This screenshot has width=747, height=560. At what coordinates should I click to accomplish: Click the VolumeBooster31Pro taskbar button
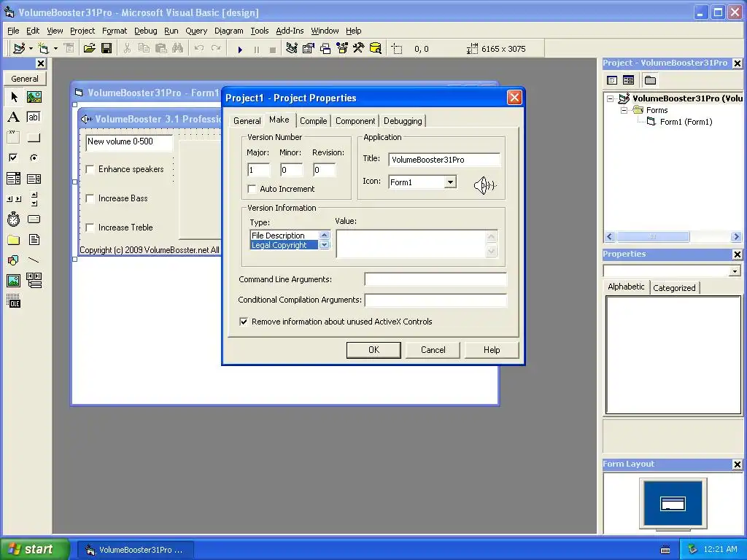pos(135,550)
